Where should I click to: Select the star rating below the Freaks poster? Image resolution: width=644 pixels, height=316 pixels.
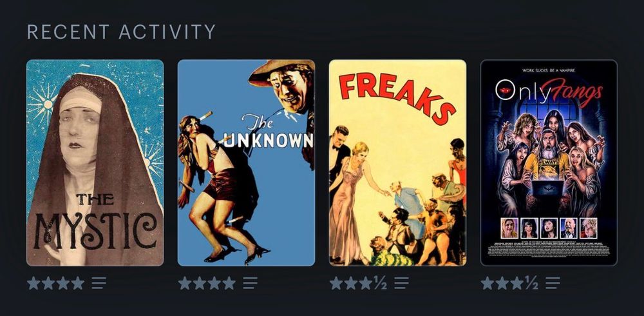pyautogui.click(x=358, y=283)
